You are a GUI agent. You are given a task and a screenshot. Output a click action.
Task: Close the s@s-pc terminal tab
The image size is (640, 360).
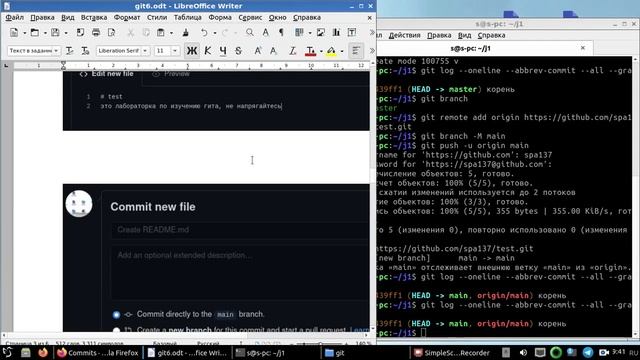(583, 48)
